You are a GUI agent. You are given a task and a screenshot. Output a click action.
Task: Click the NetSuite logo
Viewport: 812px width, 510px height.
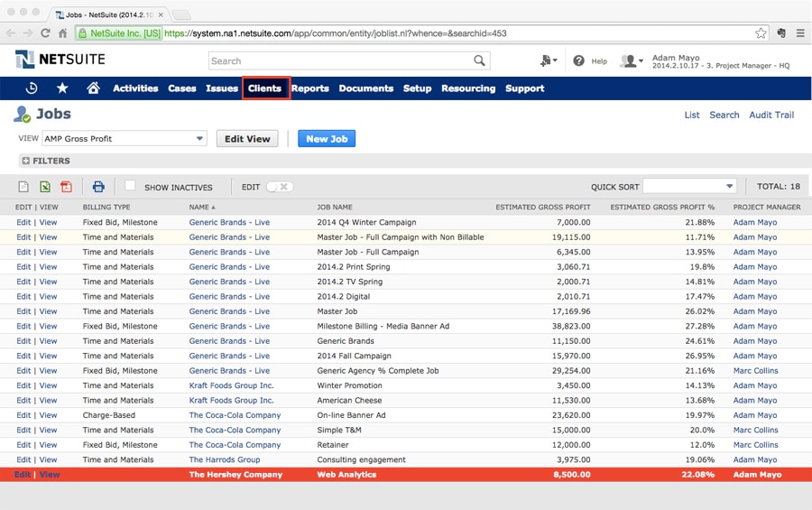60,60
